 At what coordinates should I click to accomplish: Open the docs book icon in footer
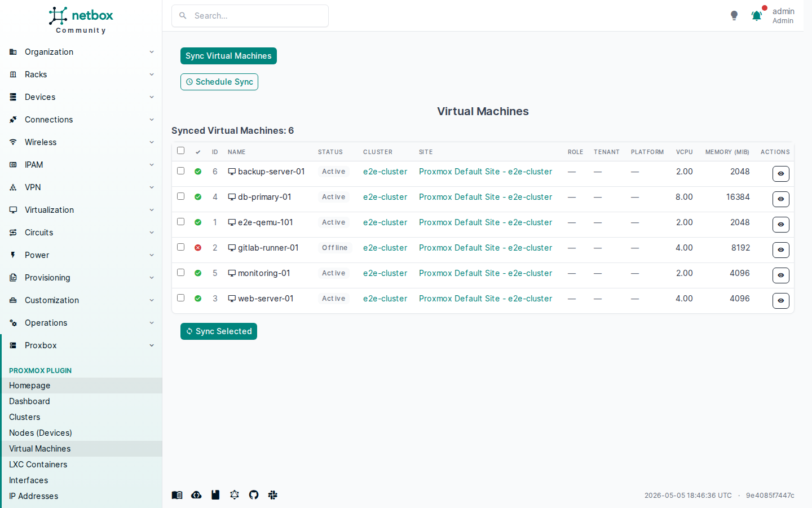click(177, 495)
